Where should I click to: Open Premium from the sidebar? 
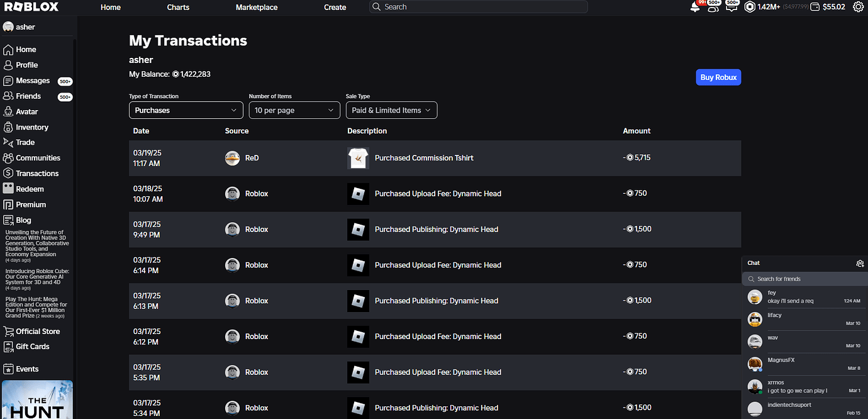tap(30, 204)
